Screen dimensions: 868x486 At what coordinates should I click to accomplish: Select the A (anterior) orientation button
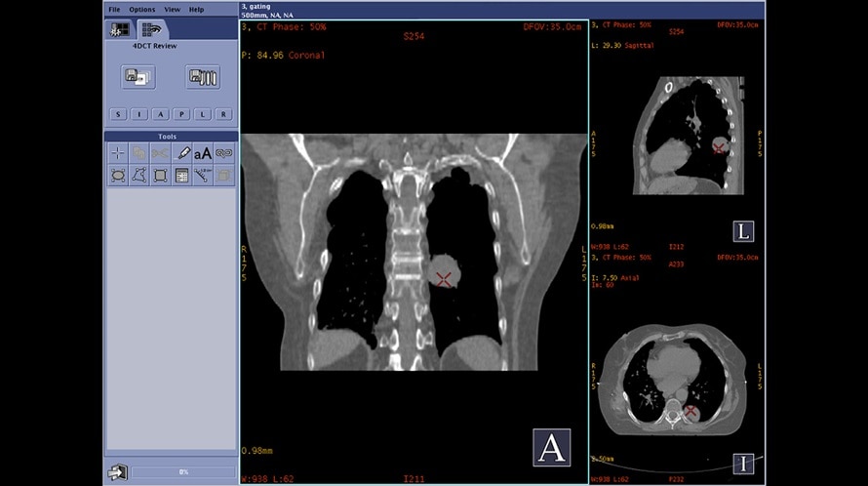pos(160,114)
